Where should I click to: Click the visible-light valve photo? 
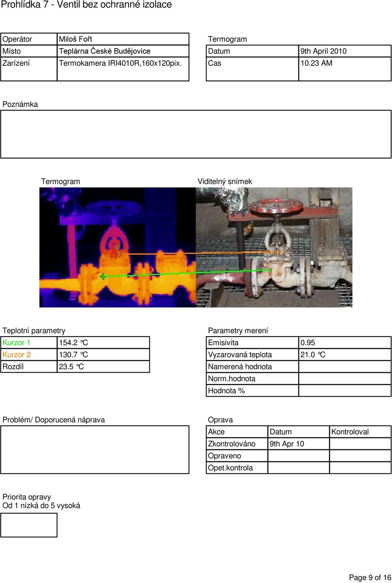(x=274, y=247)
